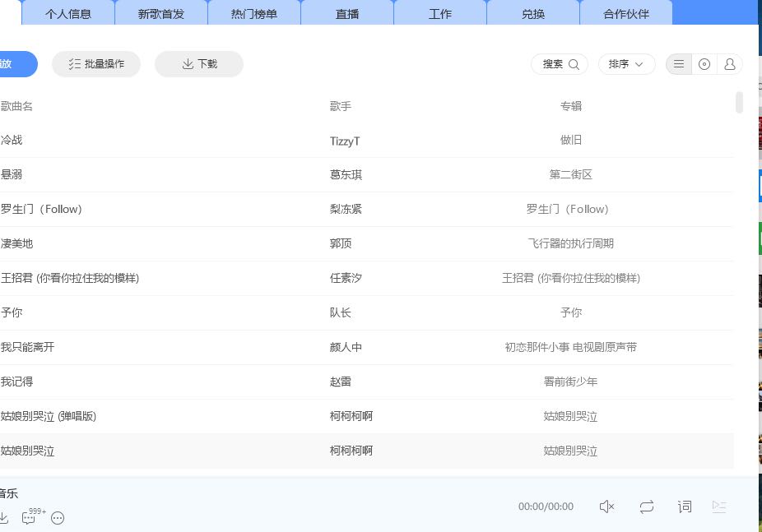
Task: Open artist 梨冻紧
Action: click(x=346, y=209)
